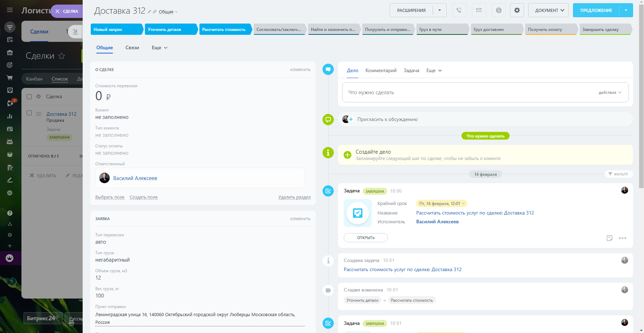
Task: Click the email envelope icon
Action: (x=479, y=10)
